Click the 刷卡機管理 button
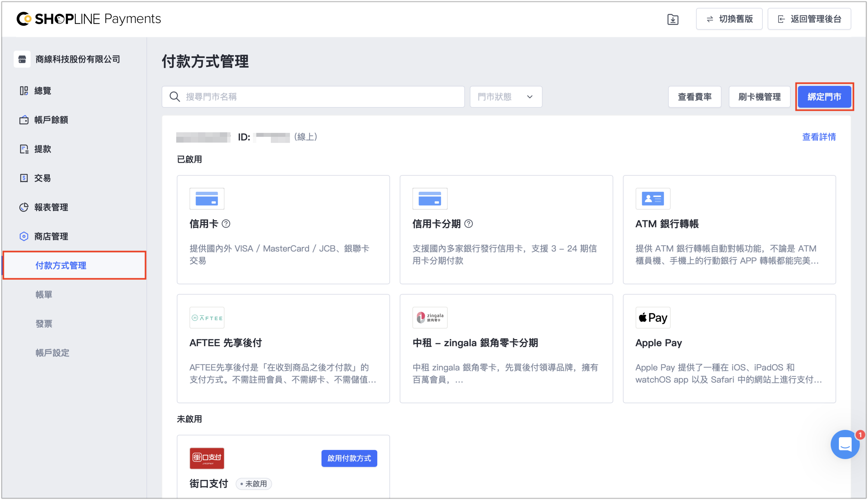The image size is (868, 500). coord(759,97)
